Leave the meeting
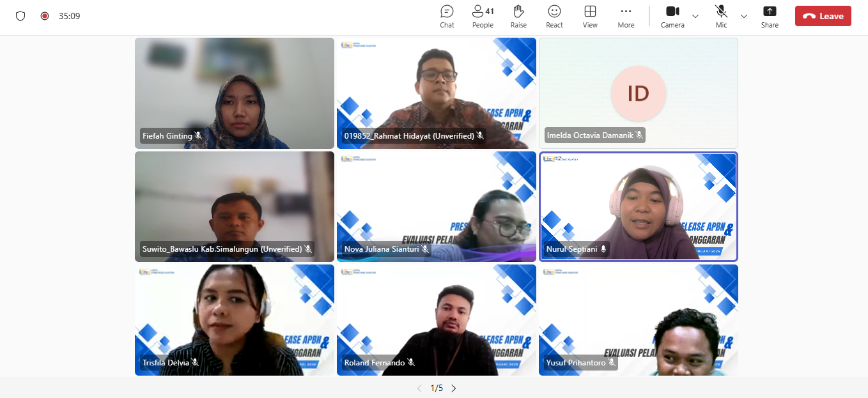The width and height of the screenshot is (868, 398). pyautogui.click(x=823, y=16)
